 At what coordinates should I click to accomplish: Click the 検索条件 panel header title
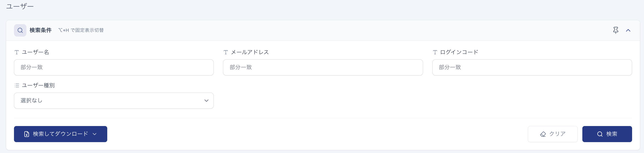point(41,30)
